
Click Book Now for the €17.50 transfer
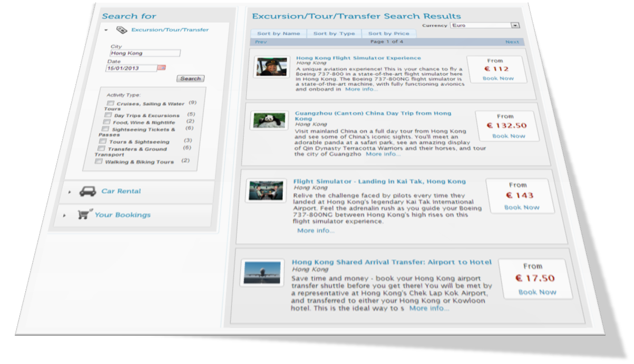[x=537, y=292]
